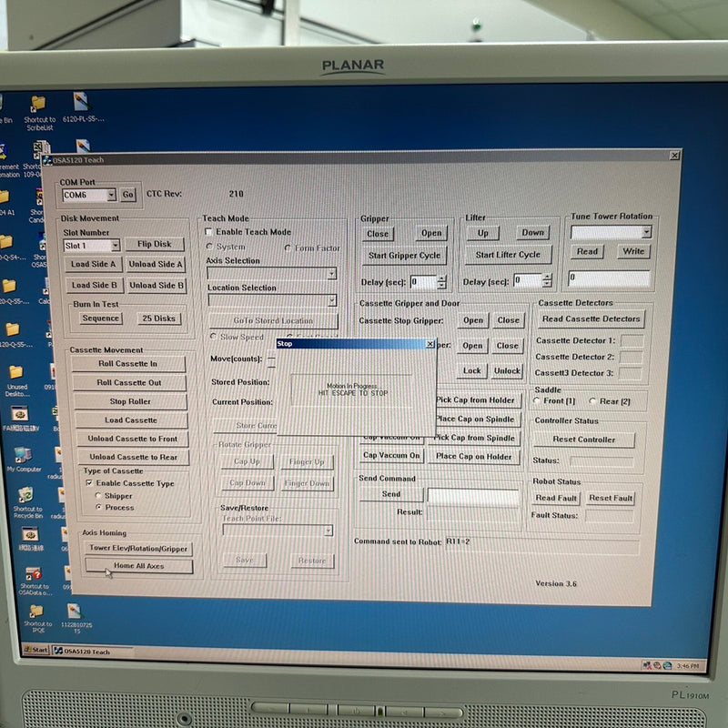Adjust the Gripper Delay value stepper
728x728 pixels.
point(440,281)
